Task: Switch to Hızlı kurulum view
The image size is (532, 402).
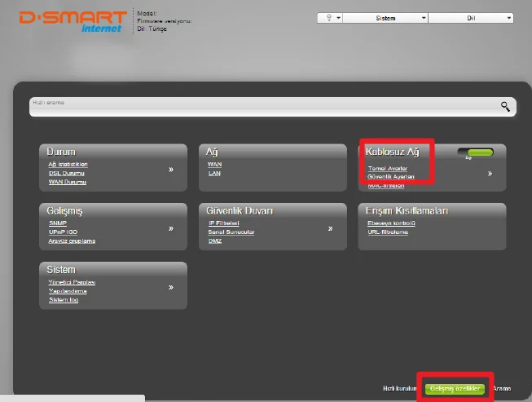Action: point(401,389)
